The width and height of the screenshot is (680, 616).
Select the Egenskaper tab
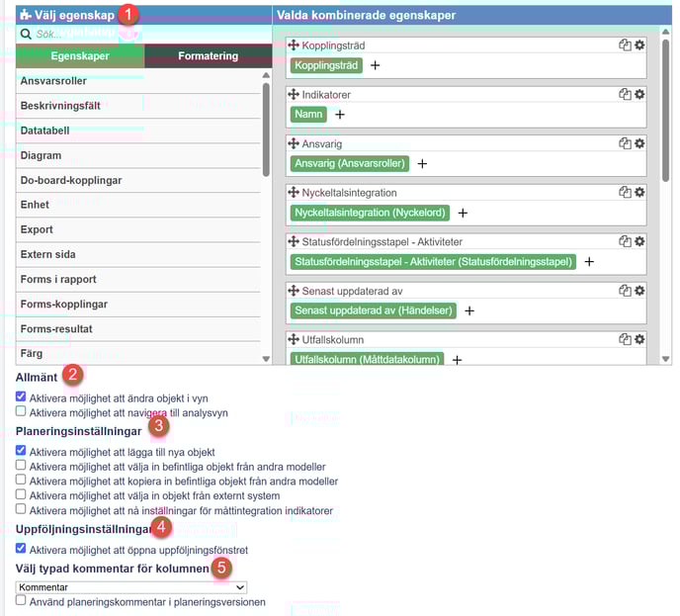80,56
